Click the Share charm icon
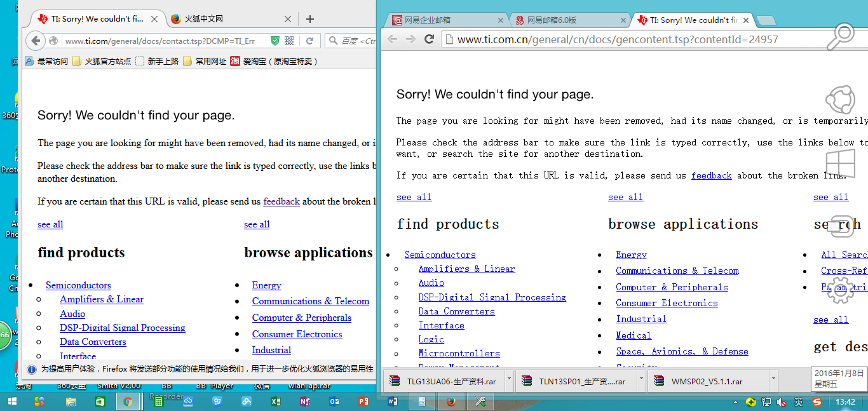Viewport: 868px width, 411px height. (x=840, y=100)
